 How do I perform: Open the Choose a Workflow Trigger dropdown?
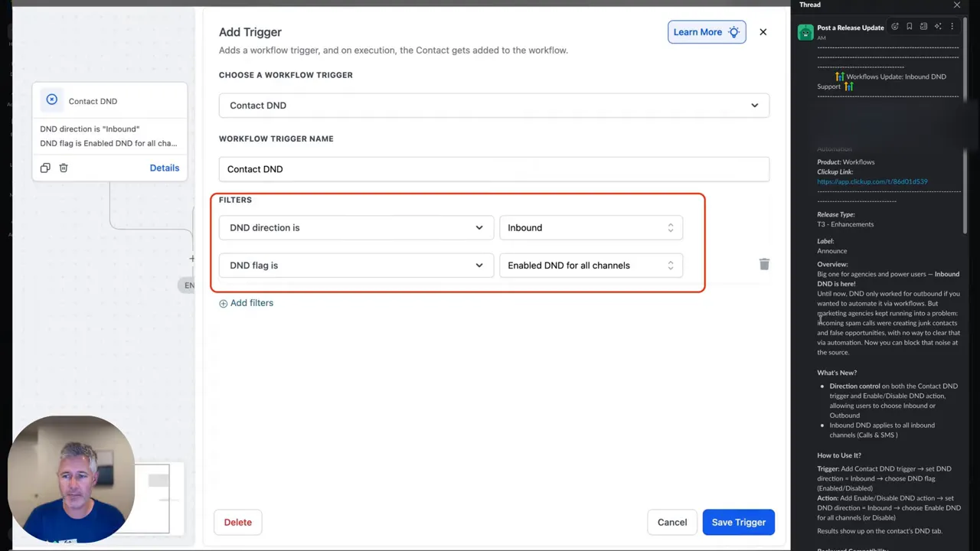point(494,106)
